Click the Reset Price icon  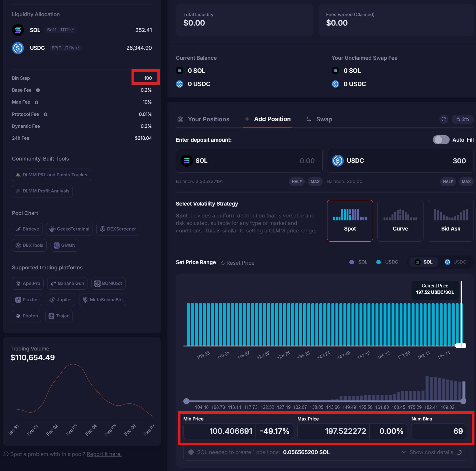click(x=223, y=263)
